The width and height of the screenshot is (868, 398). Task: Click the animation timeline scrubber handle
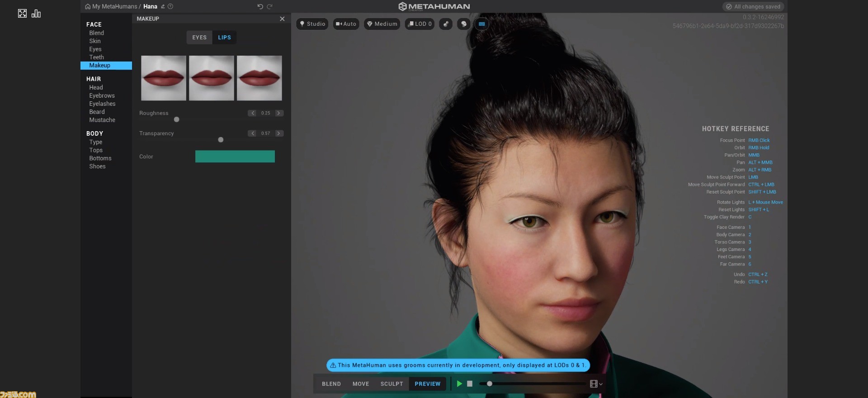tap(489, 384)
